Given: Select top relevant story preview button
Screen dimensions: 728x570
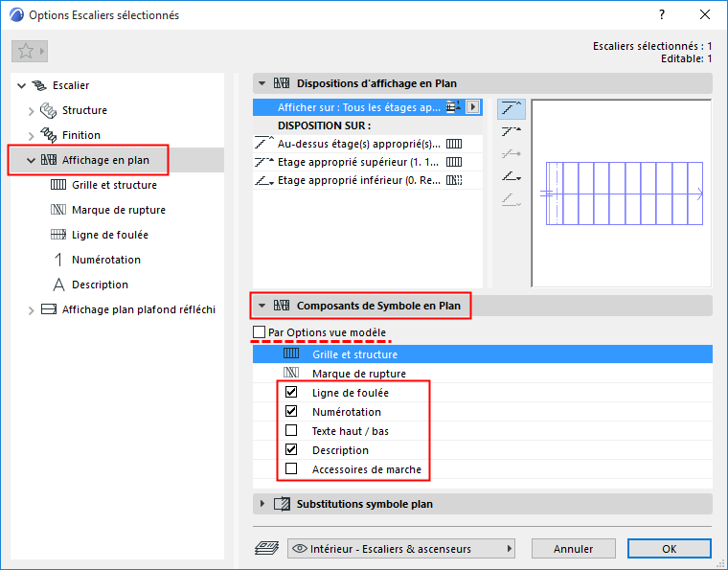Looking at the screenshot, I should pyautogui.click(x=512, y=132).
